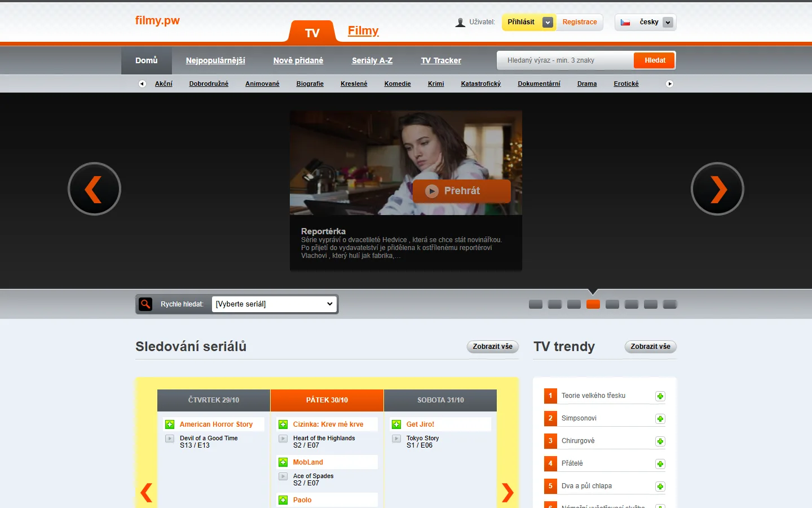
Task: Play the Tokyo Story episode icon
Action: [396, 439]
